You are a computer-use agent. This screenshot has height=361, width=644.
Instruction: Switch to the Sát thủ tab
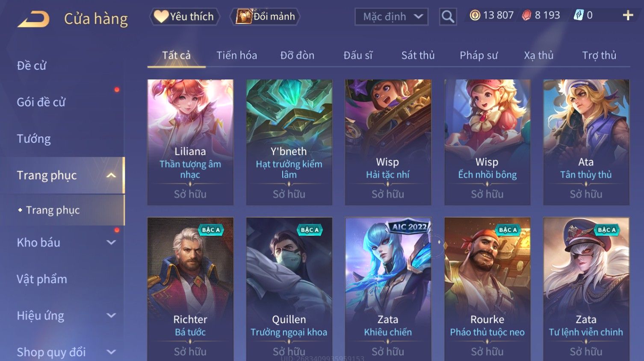418,56
